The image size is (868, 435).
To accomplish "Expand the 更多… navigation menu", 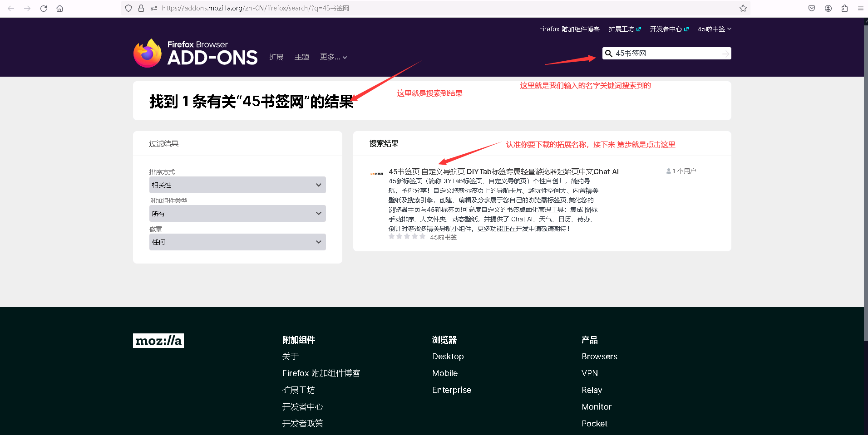I will coord(333,57).
